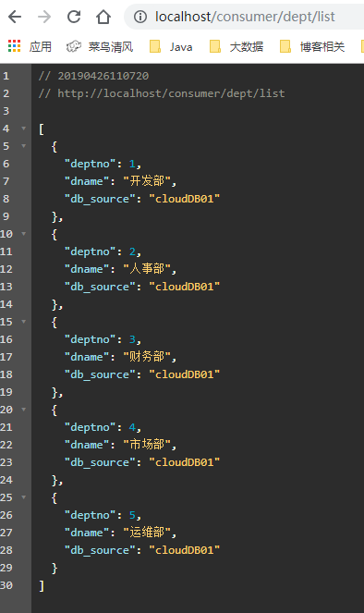Collapse the root array on line 4
The height and width of the screenshot is (613, 364).
(x=24, y=129)
